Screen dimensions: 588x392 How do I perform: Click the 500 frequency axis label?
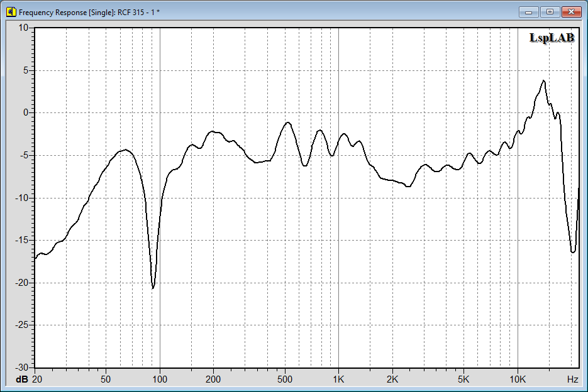[x=285, y=379]
